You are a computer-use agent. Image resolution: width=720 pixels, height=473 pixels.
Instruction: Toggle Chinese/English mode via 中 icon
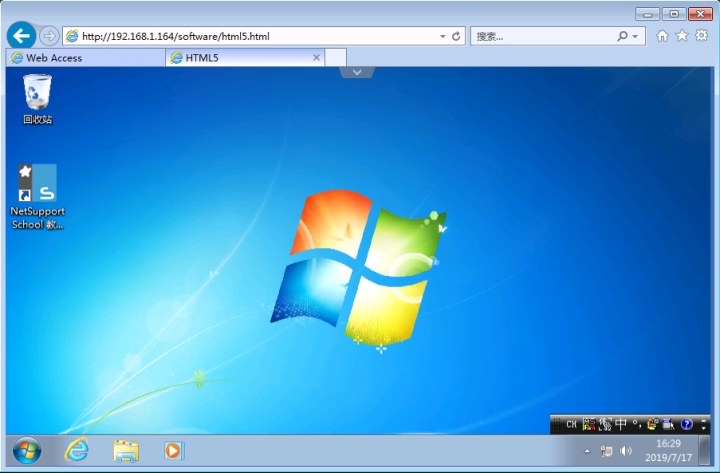(621, 424)
